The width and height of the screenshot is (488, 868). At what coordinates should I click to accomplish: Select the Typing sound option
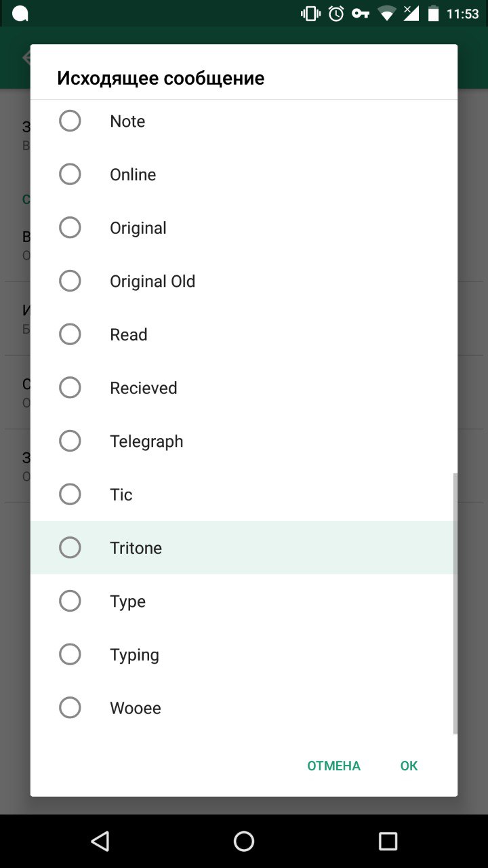tap(70, 654)
